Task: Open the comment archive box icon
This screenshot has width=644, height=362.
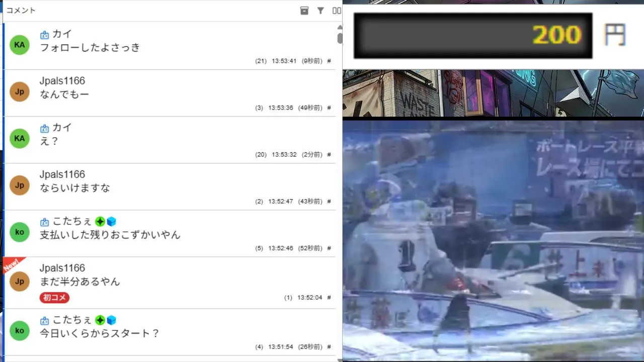Action: (304, 11)
